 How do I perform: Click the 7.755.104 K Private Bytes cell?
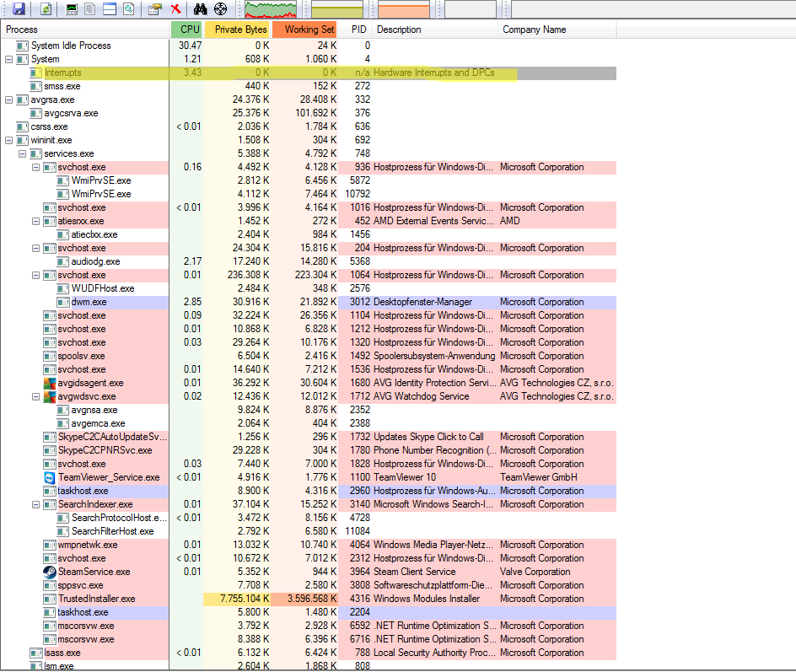coord(237,599)
